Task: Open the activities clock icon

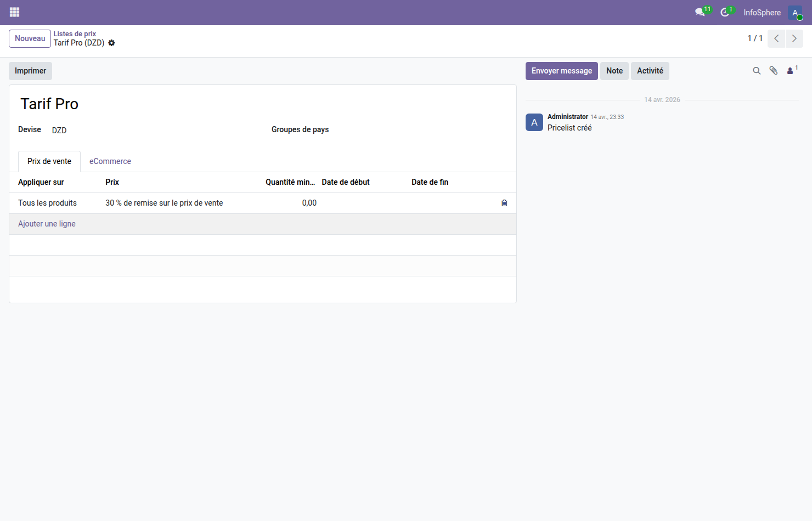Action: (x=725, y=12)
